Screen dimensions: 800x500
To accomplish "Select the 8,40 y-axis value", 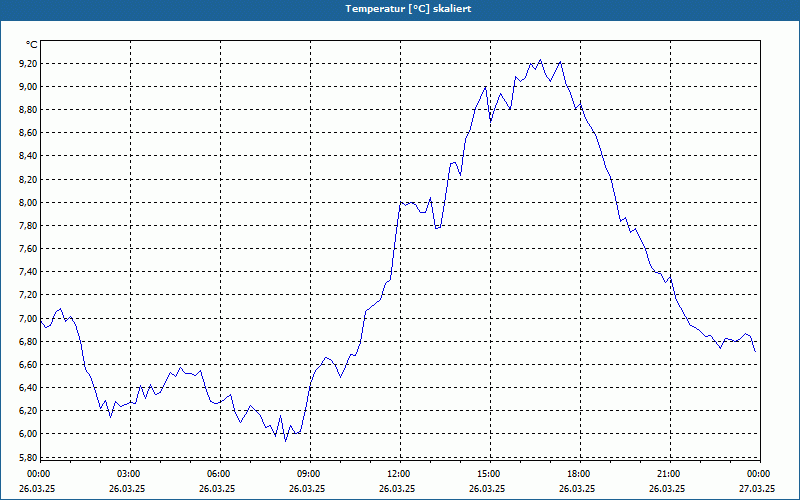I will 28,156.
